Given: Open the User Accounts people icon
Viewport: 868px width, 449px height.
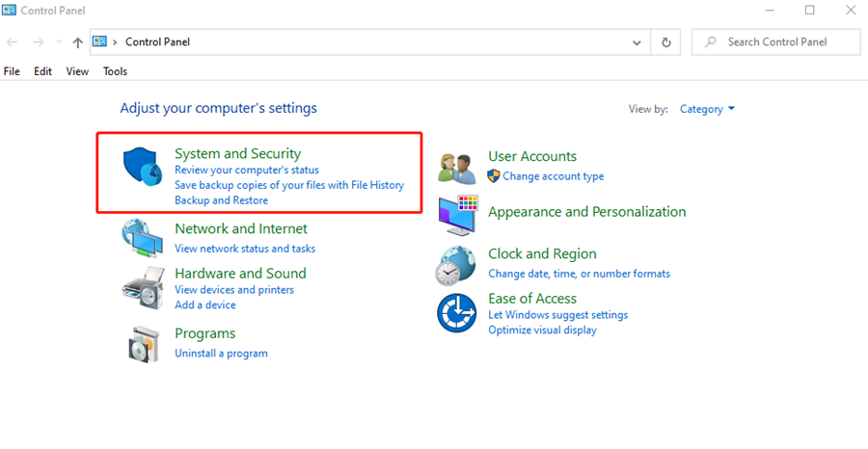Looking at the screenshot, I should click(457, 169).
